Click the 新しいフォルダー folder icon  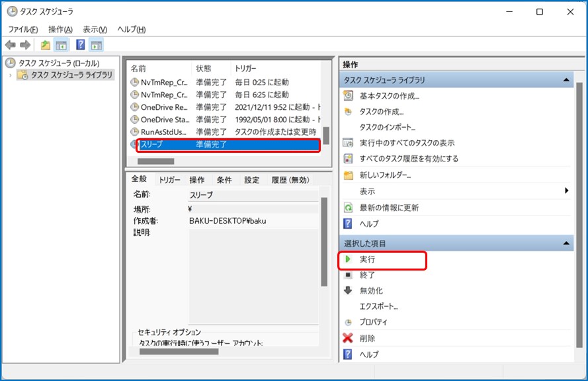(349, 175)
